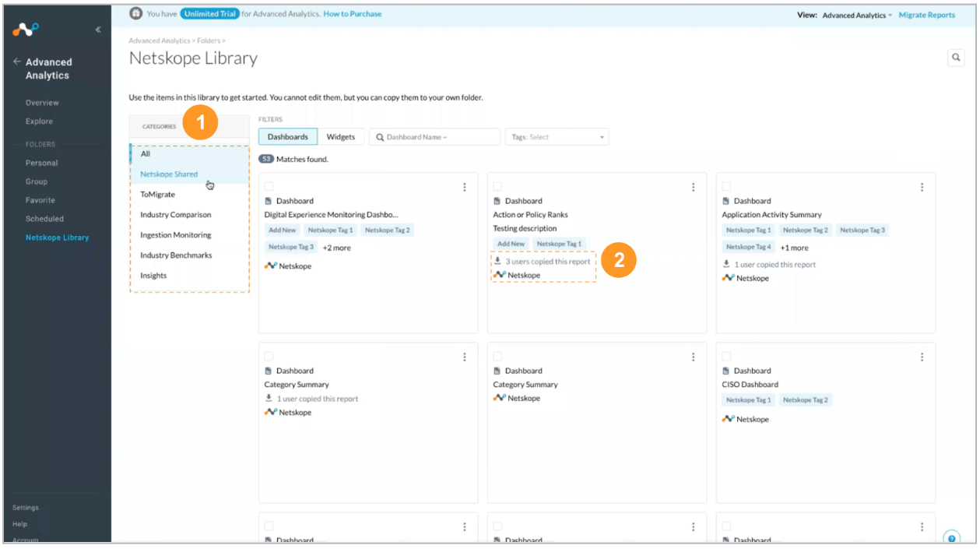Check the CISO Dashboard card checkbox

pos(726,357)
